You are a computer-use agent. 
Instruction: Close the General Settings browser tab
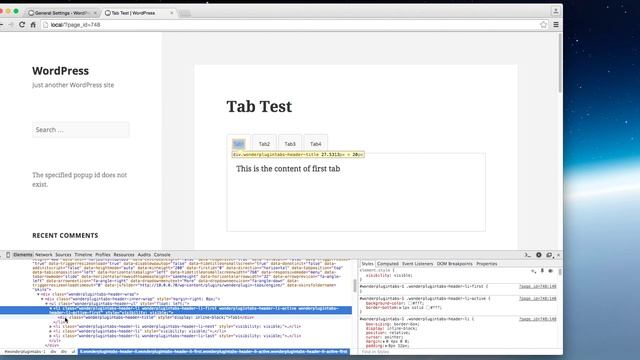point(95,13)
